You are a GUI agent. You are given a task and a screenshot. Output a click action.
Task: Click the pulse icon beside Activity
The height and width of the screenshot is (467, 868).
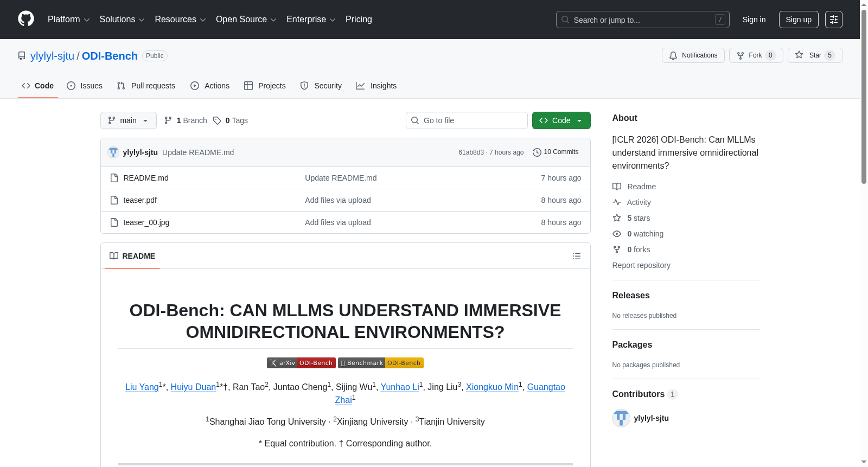pos(617,202)
